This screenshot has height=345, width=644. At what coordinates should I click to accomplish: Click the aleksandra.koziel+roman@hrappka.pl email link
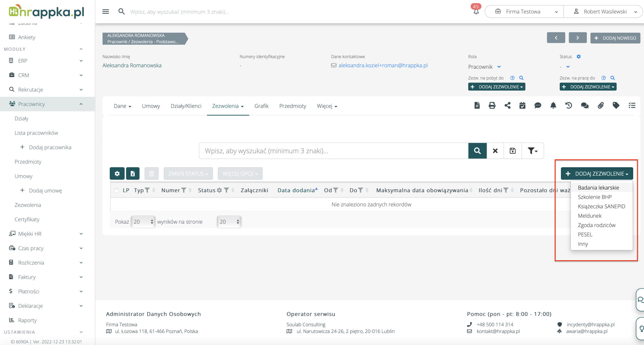pos(383,65)
